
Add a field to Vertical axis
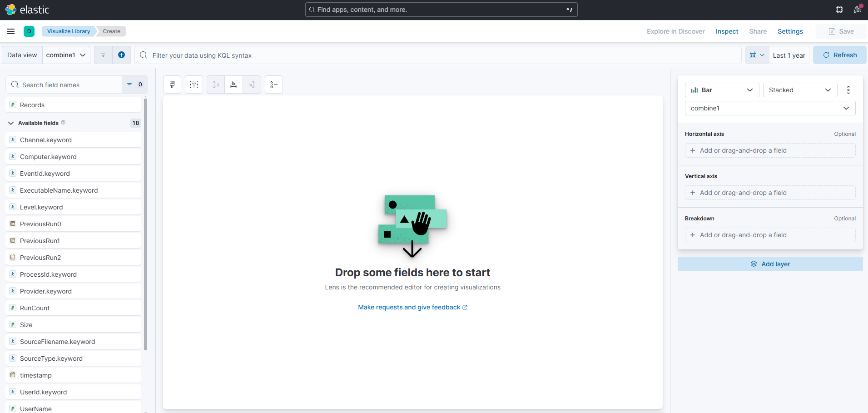point(770,193)
